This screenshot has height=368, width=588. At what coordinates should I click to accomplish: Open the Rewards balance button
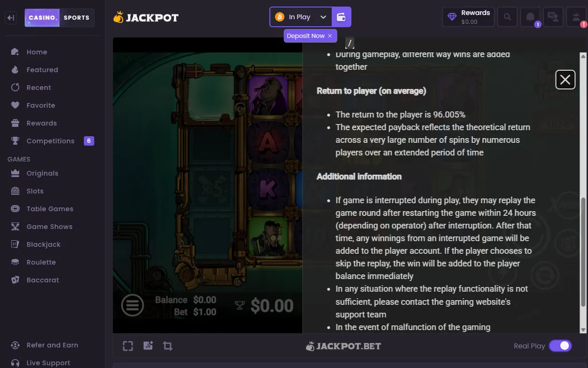[468, 17]
